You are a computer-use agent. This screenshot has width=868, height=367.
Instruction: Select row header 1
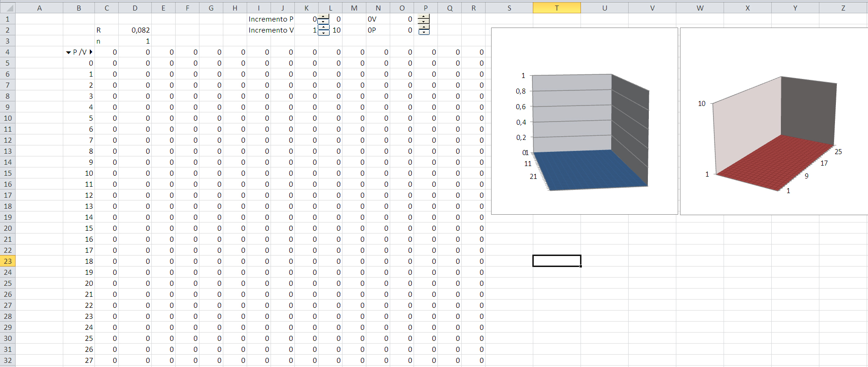click(8, 19)
